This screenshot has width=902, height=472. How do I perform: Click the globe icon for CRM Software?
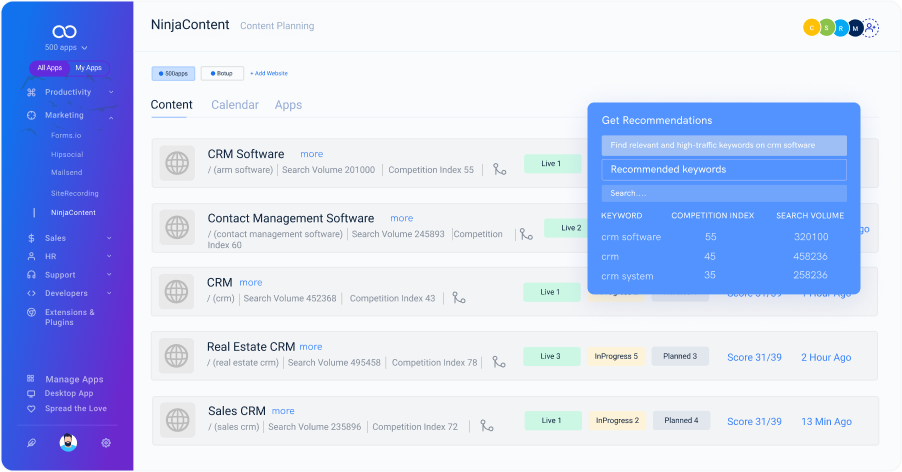pyautogui.click(x=177, y=162)
